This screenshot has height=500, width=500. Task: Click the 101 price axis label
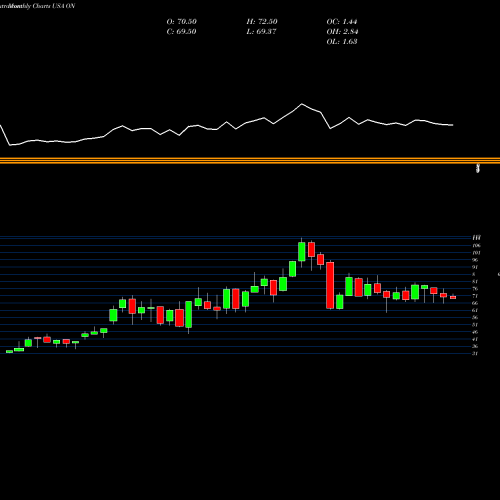(x=476, y=253)
